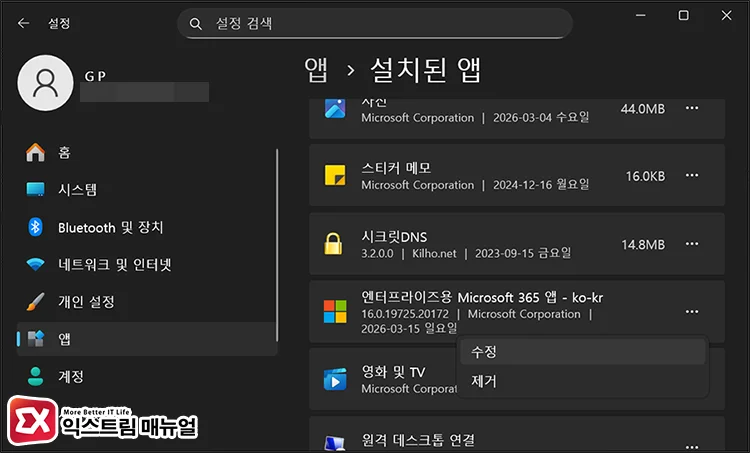
Task: Click the 원격 데스크톱 연결 icon
Action: coord(335,443)
